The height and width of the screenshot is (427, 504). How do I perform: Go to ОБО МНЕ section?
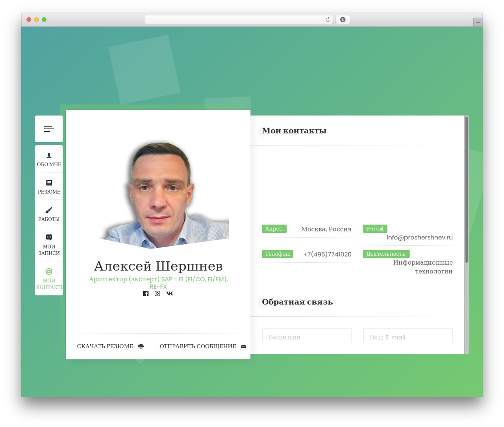coord(49,160)
